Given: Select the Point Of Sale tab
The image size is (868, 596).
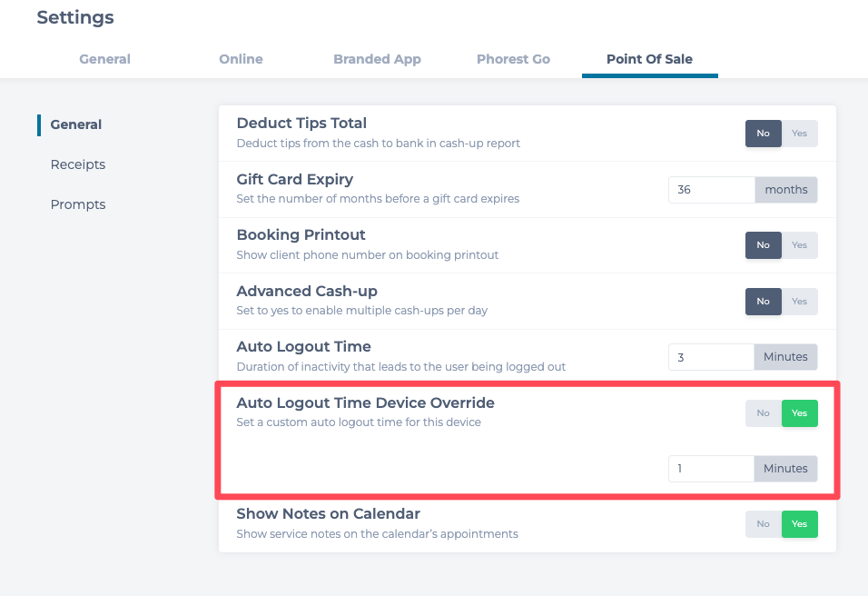Looking at the screenshot, I should 649,59.
